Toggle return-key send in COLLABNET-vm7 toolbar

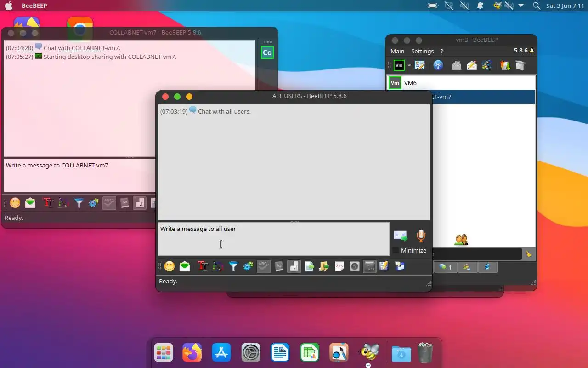pyautogui.click(x=140, y=203)
